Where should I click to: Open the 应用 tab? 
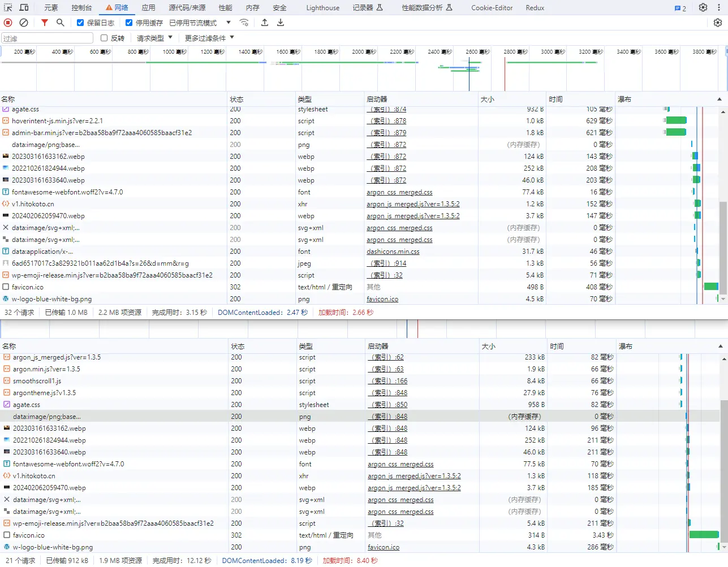148,8
